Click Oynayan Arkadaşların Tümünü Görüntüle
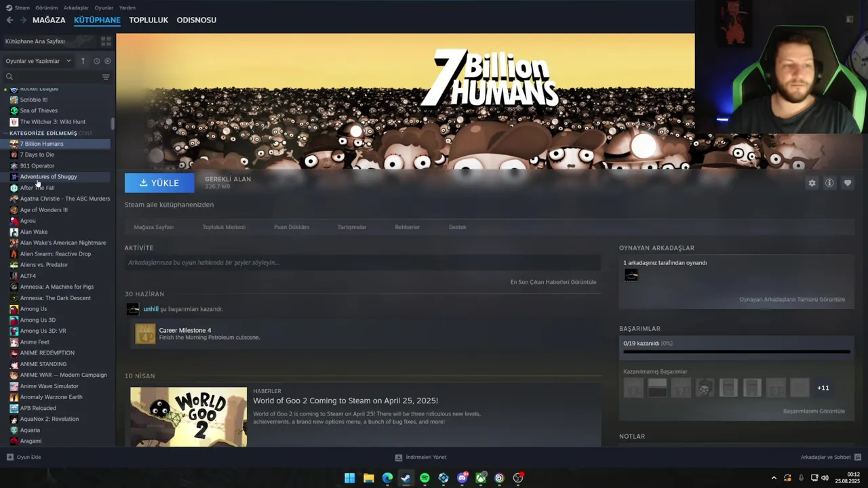 point(792,300)
